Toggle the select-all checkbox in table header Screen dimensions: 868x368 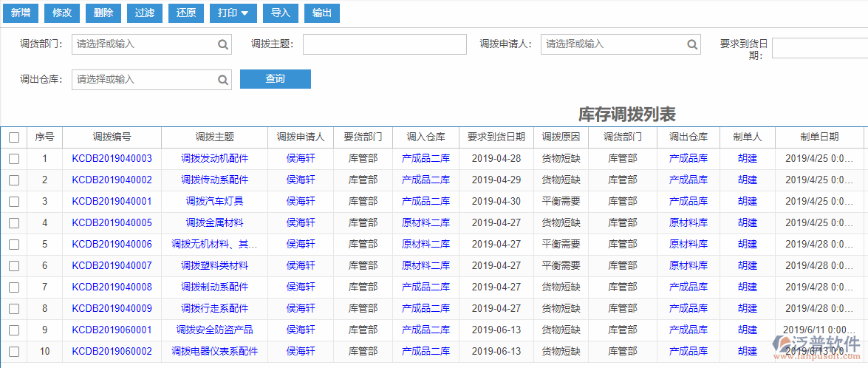pos(14,137)
